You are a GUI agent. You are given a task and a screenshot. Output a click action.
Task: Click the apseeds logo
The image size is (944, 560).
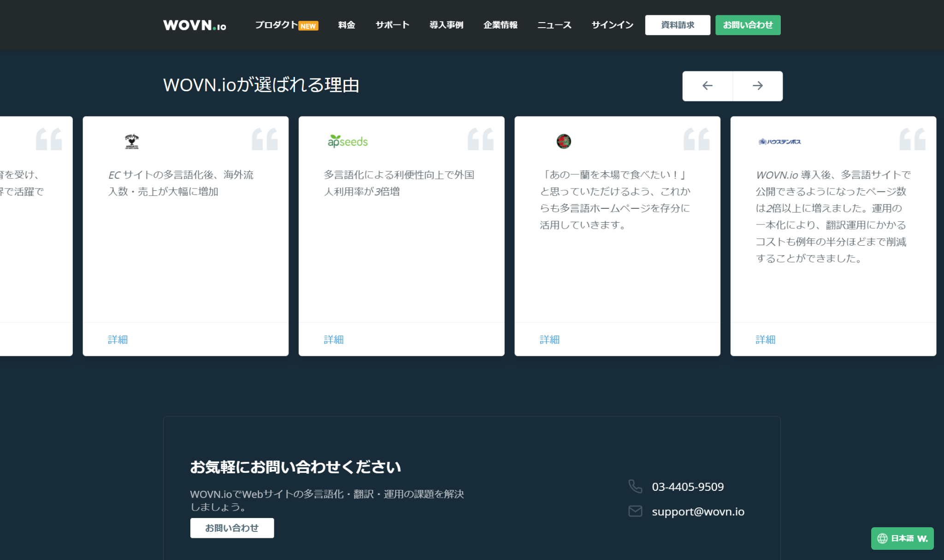click(348, 141)
